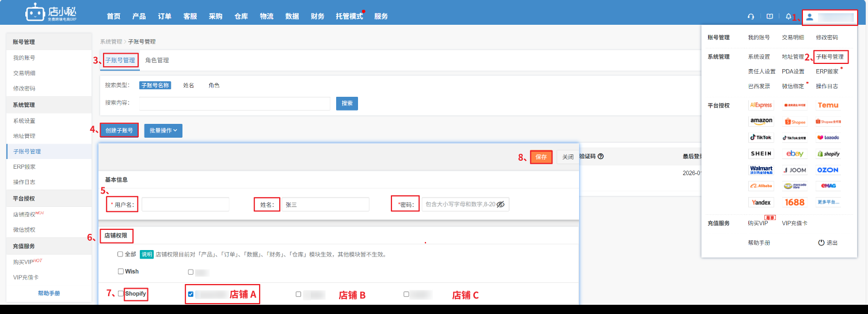
Task: Click the customer service headset icon
Action: (x=751, y=17)
